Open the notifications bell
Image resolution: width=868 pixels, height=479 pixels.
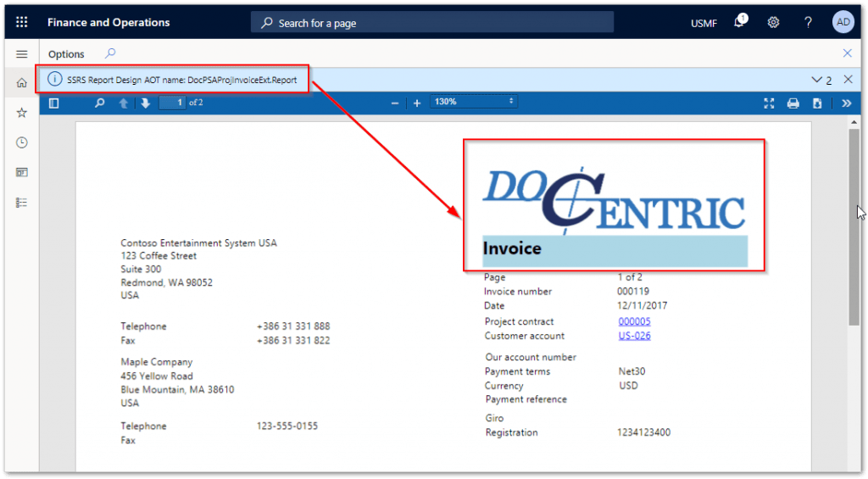click(x=740, y=21)
